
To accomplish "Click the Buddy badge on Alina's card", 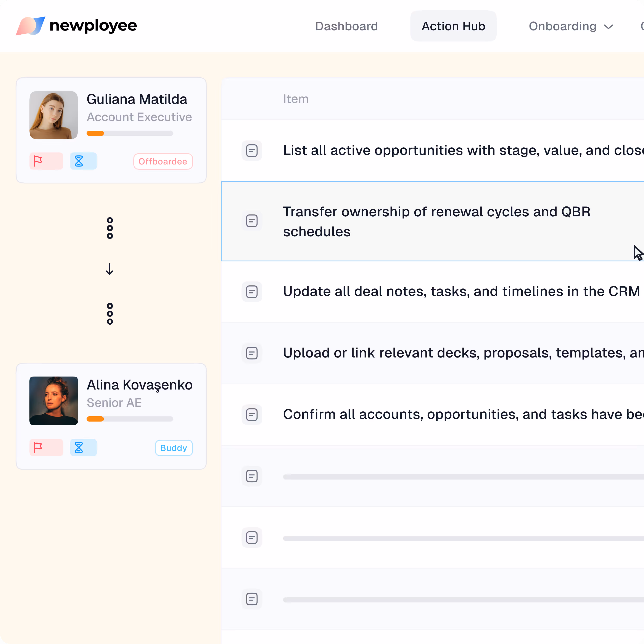I will click(174, 448).
